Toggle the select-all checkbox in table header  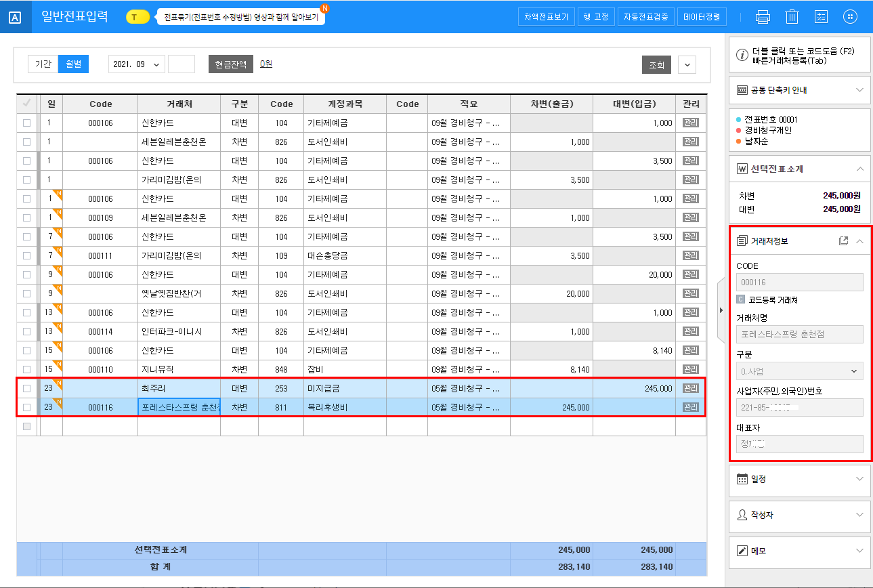click(27, 104)
